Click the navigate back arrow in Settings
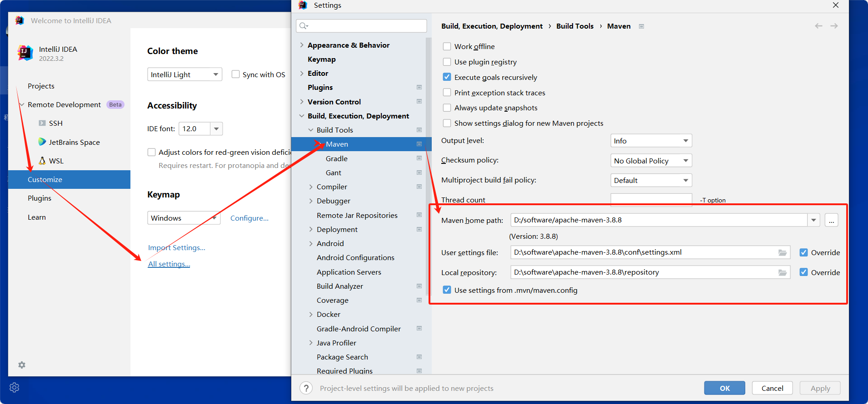868x404 pixels. coord(818,26)
